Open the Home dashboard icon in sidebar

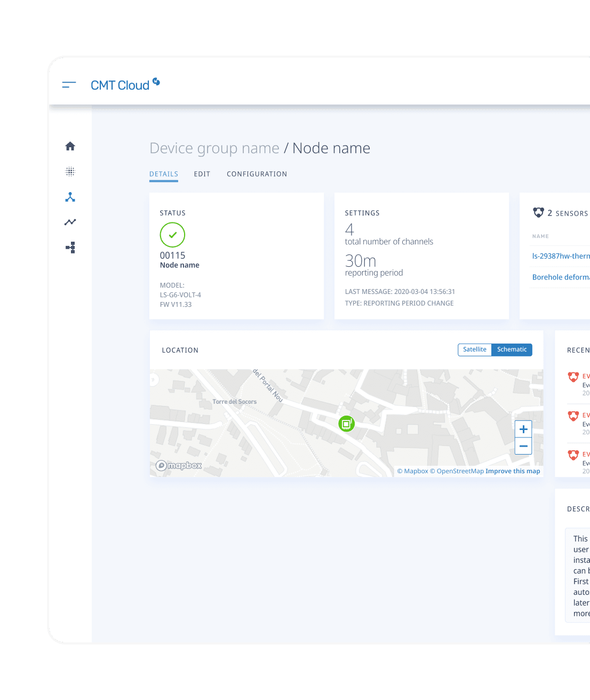(x=70, y=146)
